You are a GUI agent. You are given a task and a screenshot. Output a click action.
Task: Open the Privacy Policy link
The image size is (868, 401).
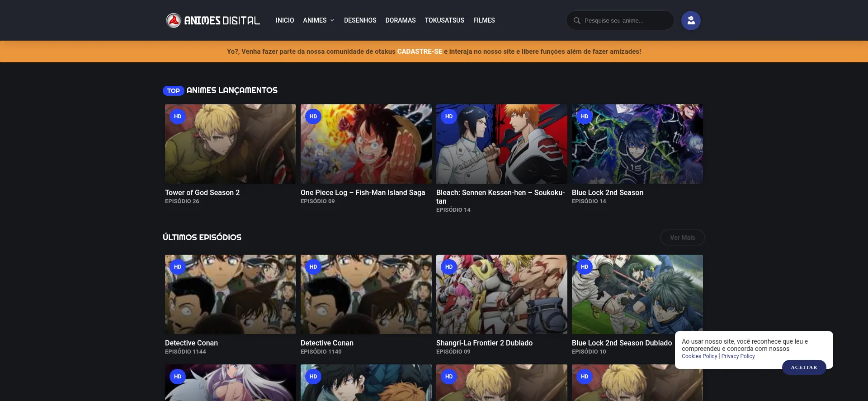coord(738,356)
